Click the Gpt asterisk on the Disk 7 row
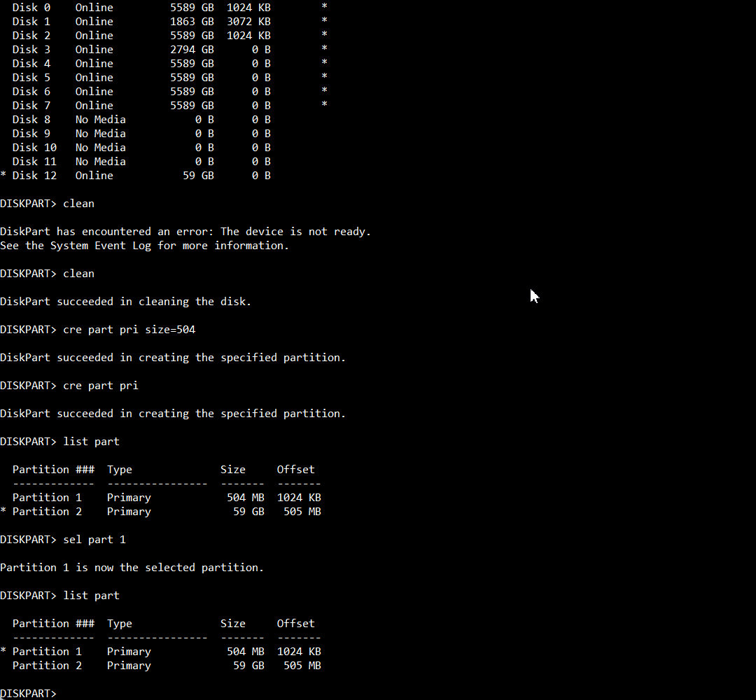The width and height of the screenshot is (756, 700). tap(325, 104)
